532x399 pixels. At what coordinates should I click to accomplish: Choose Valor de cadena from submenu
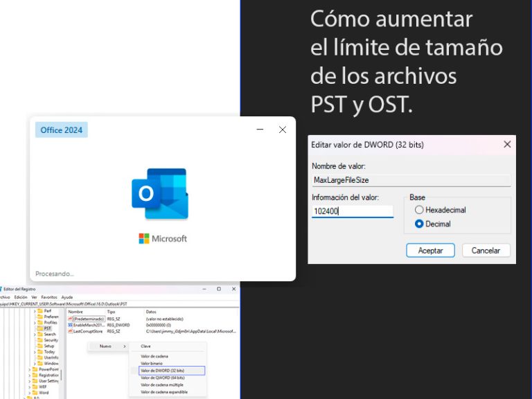168,356
